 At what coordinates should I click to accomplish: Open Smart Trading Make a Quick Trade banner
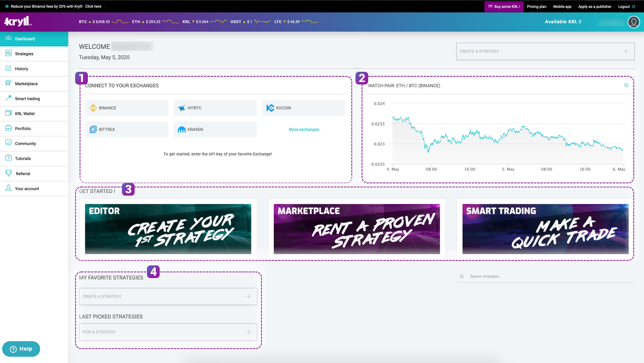click(x=545, y=229)
